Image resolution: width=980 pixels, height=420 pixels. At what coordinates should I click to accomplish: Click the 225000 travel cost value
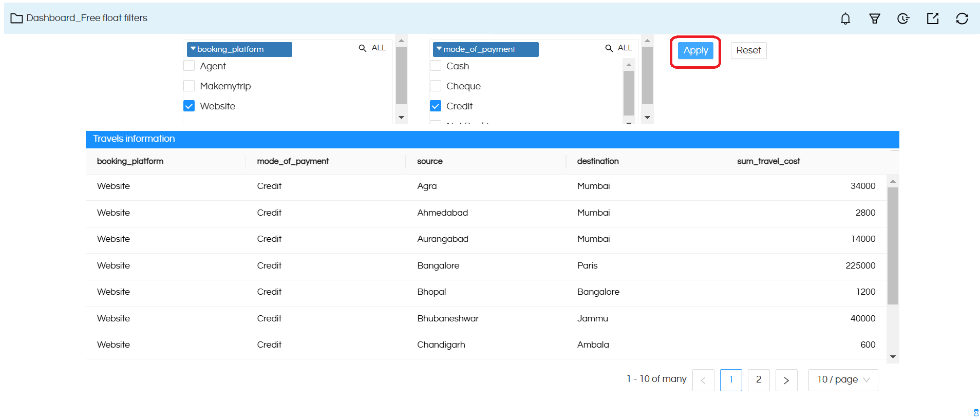point(860,265)
